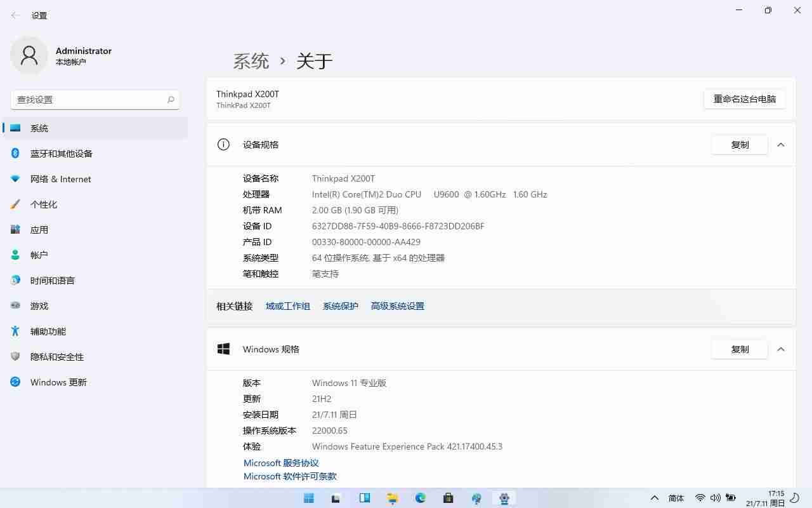Viewport: 812px width, 508px height.
Task: Copy device specs with 设备规格 复制 button
Action: pyautogui.click(x=740, y=145)
